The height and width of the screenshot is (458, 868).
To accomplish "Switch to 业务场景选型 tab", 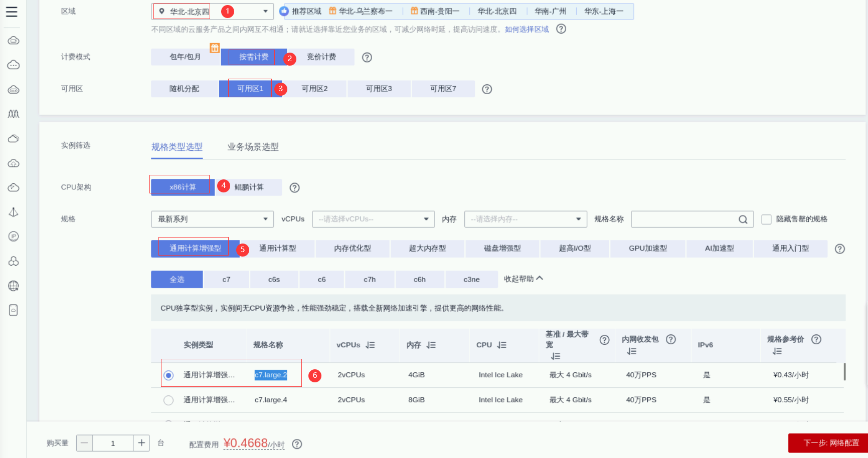I will coord(253,147).
